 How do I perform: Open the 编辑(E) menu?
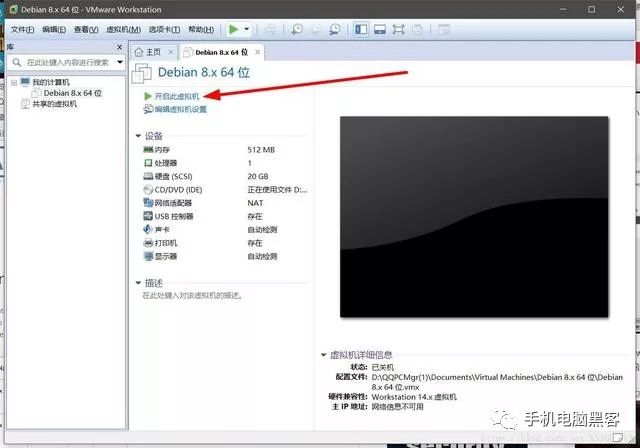(54, 29)
